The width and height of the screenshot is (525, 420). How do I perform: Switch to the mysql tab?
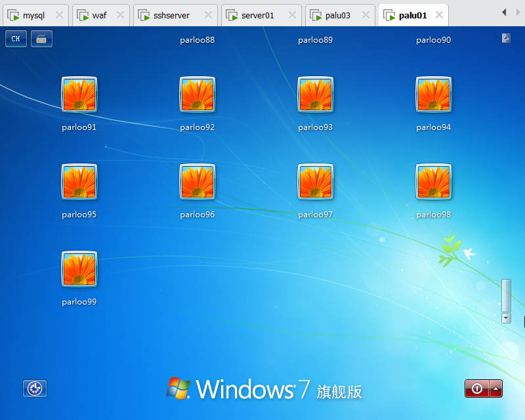(33, 15)
